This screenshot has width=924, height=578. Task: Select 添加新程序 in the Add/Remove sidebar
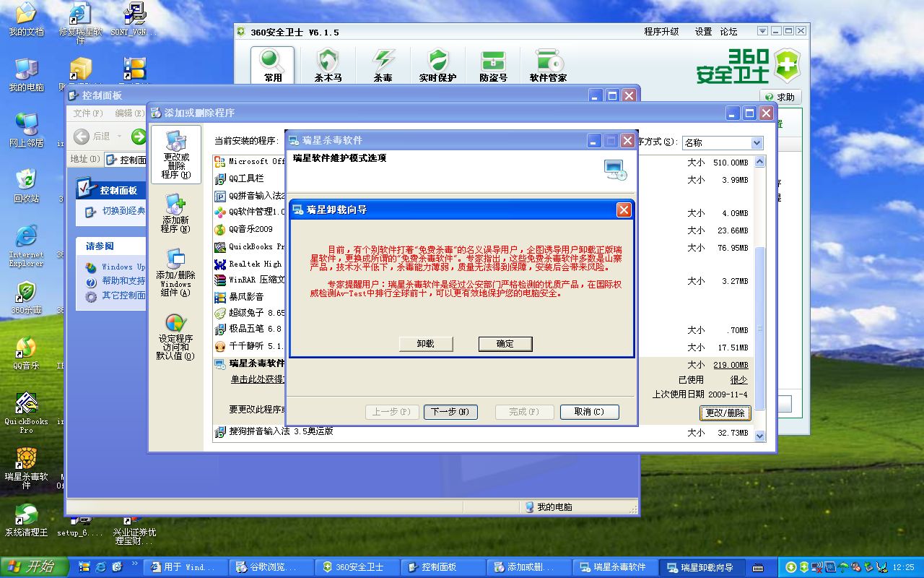coord(175,213)
